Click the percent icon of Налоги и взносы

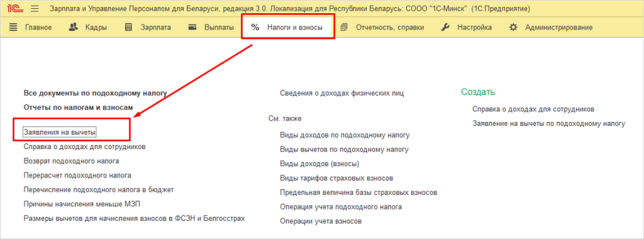pyautogui.click(x=255, y=28)
